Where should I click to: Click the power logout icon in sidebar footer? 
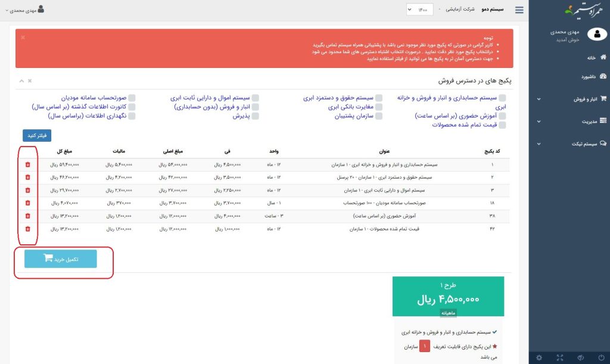tap(600, 357)
